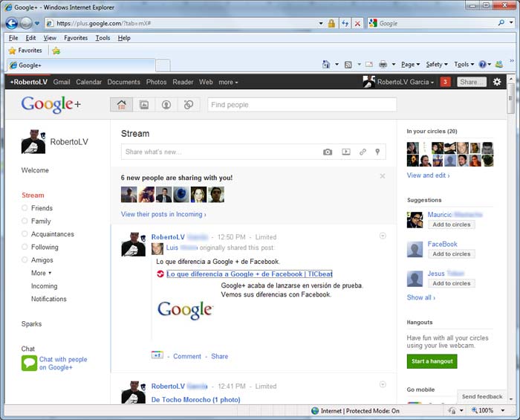Open the Google+ settings gear icon
Image resolution: width=520 pixels, height=420 pixels.
497,82
